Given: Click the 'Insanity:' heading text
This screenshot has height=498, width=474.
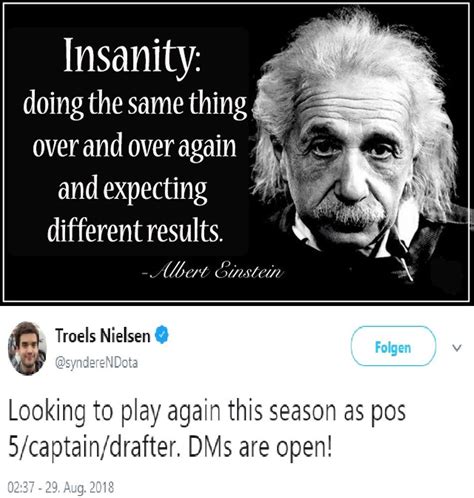Looking at the screenshot, I should [x=132, y=55].
